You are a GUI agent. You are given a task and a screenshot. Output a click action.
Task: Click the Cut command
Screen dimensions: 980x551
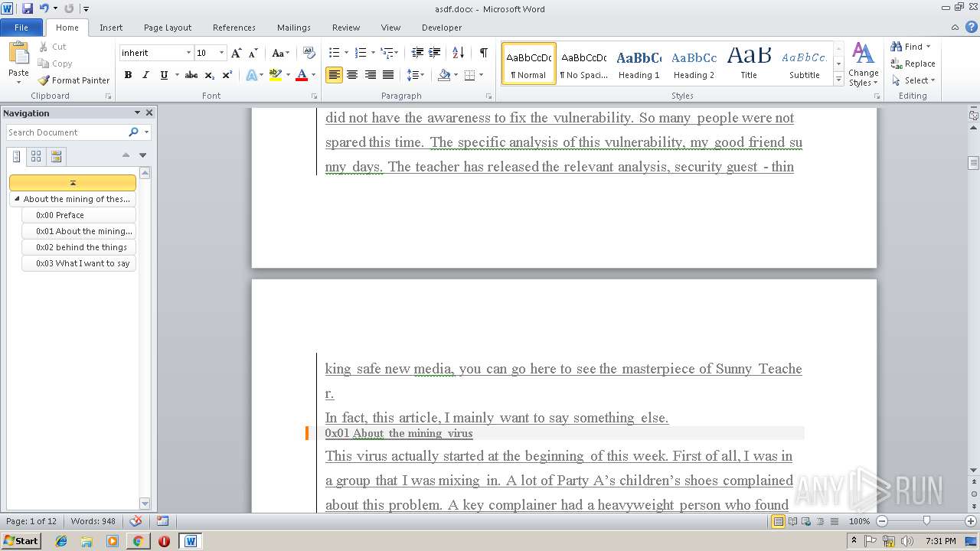53,47
